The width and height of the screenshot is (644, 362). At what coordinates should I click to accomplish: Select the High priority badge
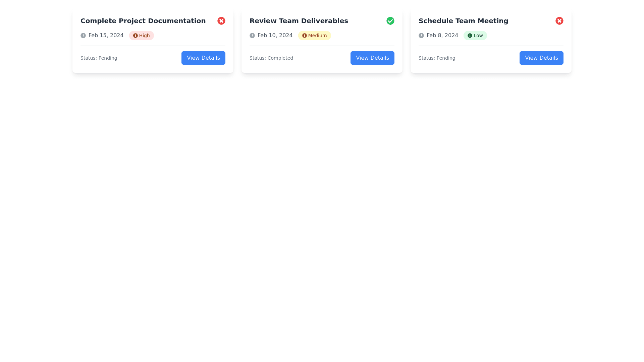pos(142,36)
